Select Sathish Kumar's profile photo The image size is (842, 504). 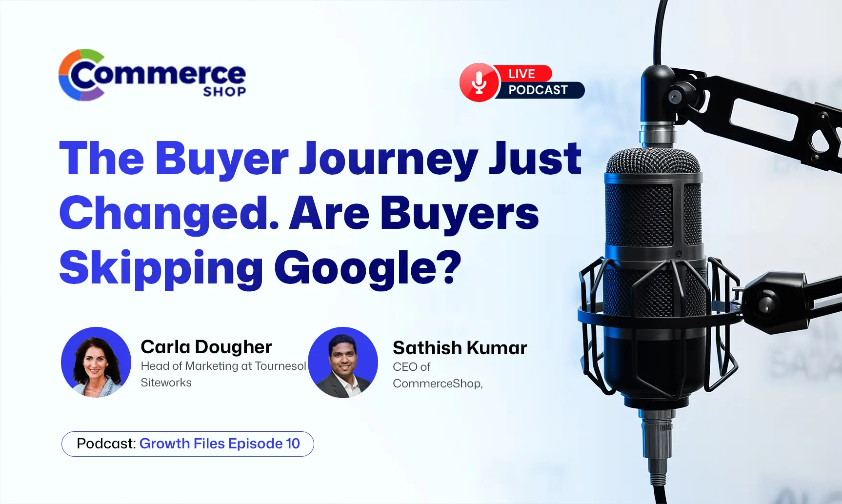tap(343, 362)
